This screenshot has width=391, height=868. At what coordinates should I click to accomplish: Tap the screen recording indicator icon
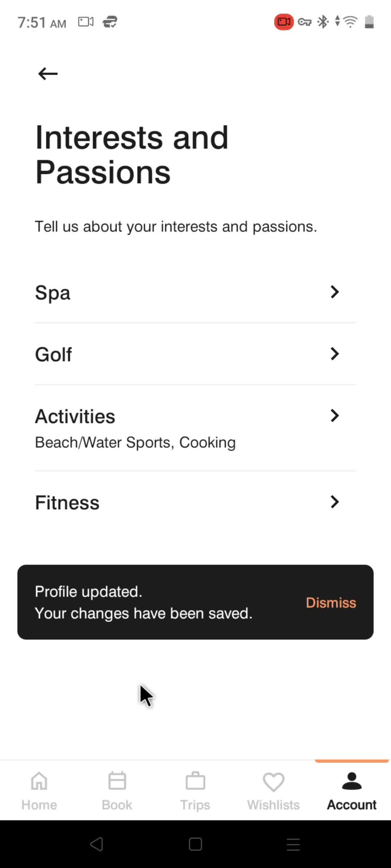coord(284,22)
